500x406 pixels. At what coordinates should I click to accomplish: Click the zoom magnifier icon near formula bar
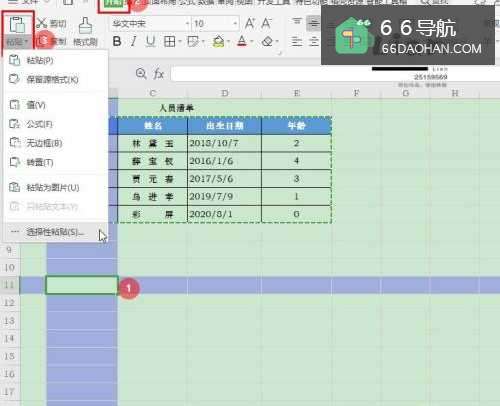pos(141,74)
